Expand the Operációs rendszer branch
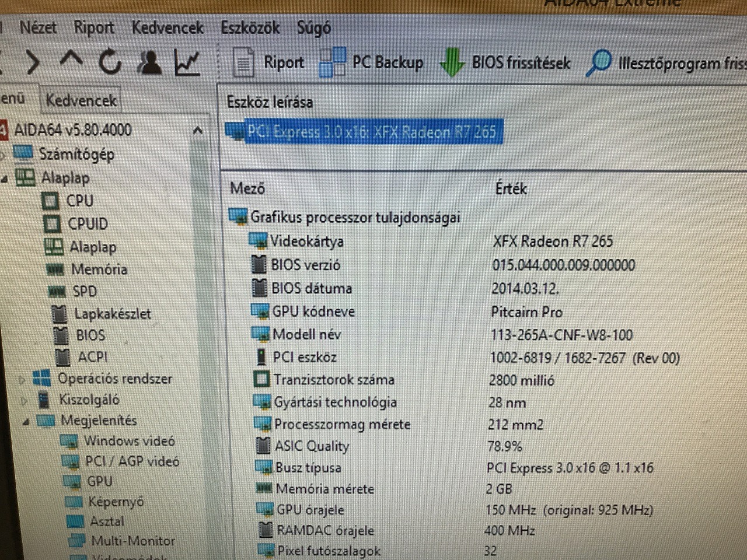This screenshot has width=747, height=560. tap(22, 380)
